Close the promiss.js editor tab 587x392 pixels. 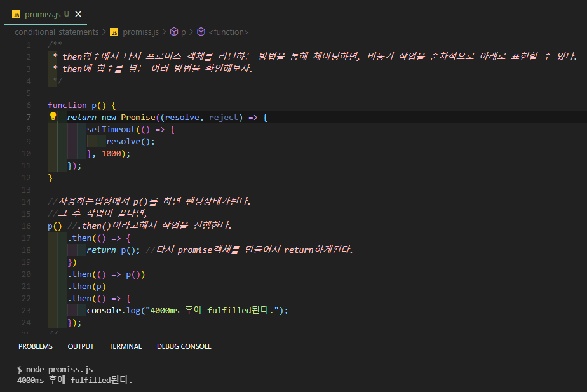pyautogui.click(x=78, y=14)
